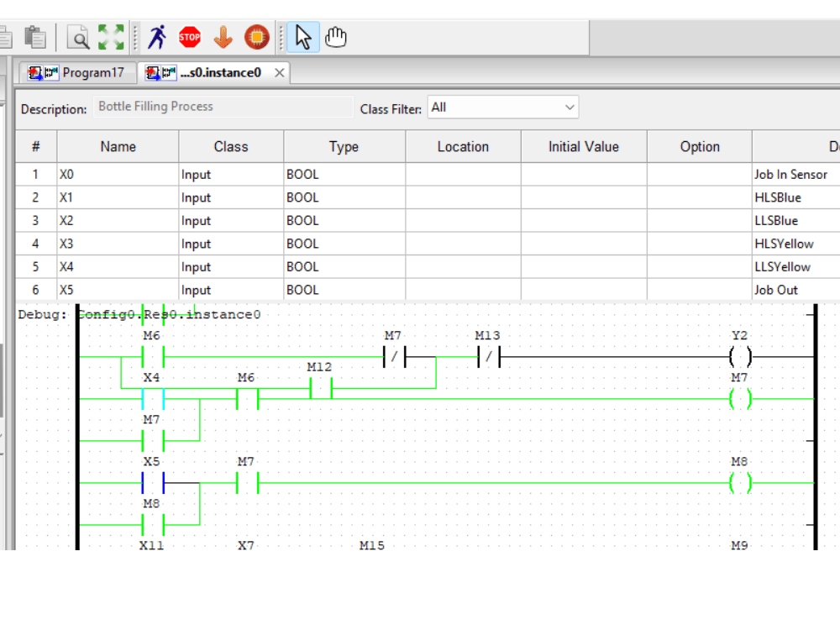Open the search magnifier tool
Screen dimensions: 840x630
tap(76, 36)
